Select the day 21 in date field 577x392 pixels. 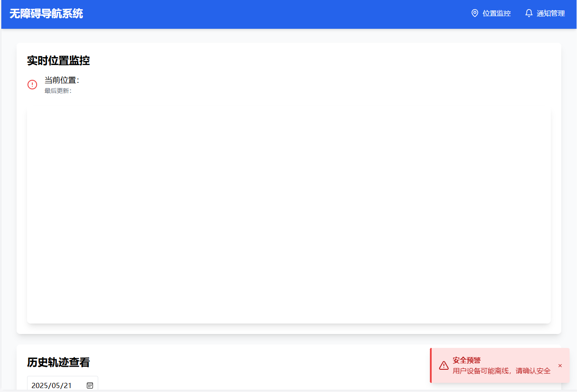tap(67, 385)
